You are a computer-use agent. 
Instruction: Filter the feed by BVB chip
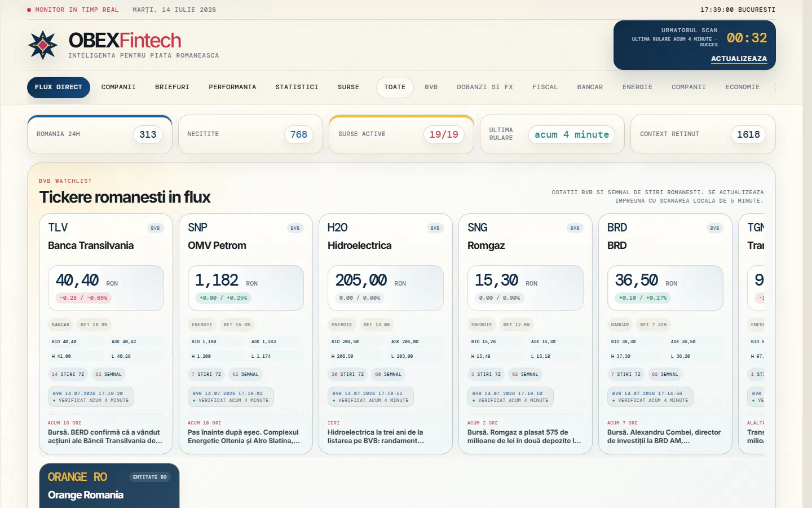pos(431,87)
